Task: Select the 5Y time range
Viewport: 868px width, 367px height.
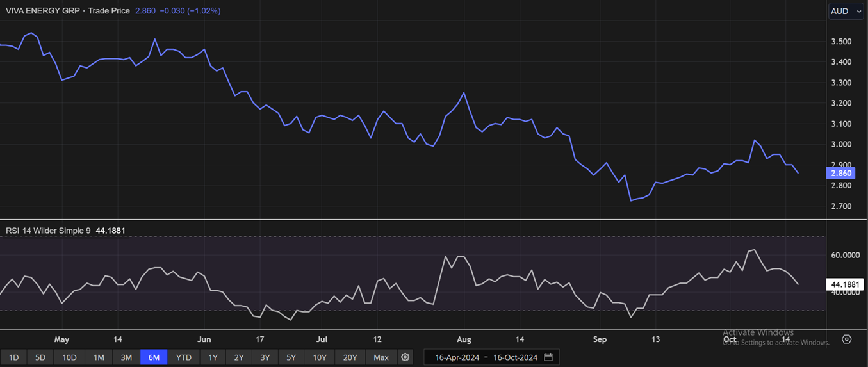Action: click(x=291, y=357)
